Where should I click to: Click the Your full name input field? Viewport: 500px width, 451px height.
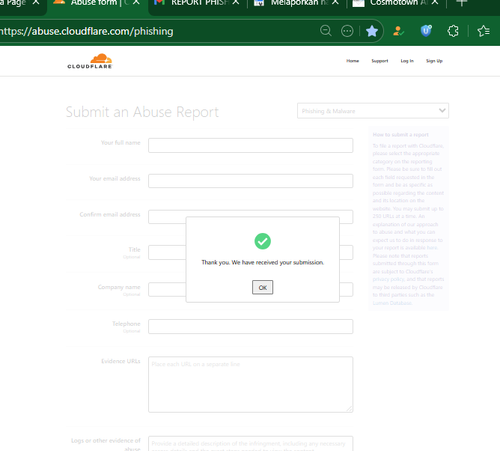250,146
